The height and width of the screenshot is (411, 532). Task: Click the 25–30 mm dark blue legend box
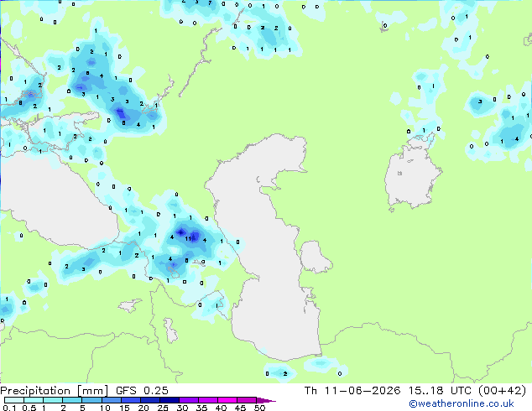[169, 400]
